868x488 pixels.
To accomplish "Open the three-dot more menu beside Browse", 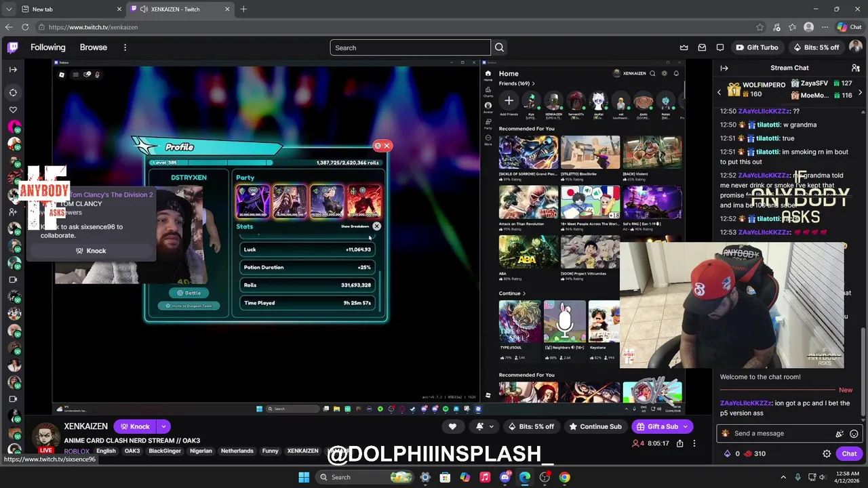I will point(125,47).
